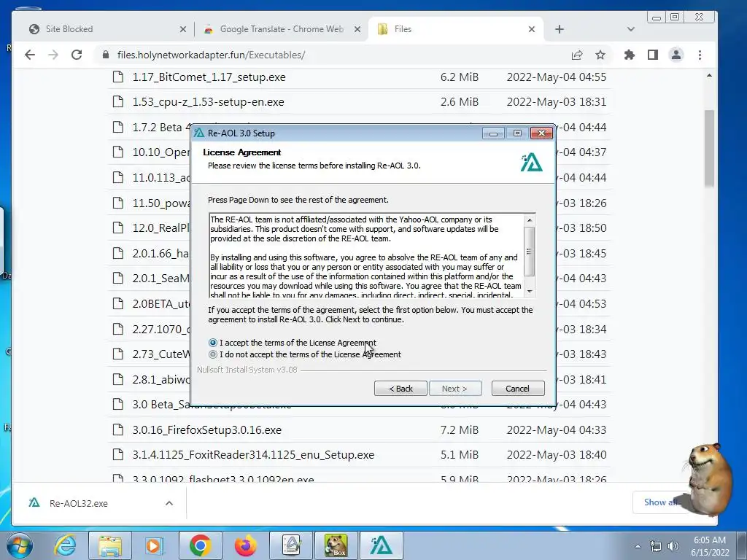This screenshot has width=747, height=560.
Task: Show hidden tray icons arrow
Action: pyautogui.click(x=638, y=546)
